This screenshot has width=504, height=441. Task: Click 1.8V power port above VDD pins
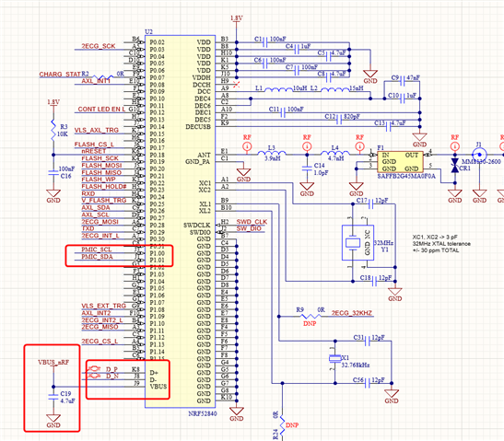click(236, 18)
